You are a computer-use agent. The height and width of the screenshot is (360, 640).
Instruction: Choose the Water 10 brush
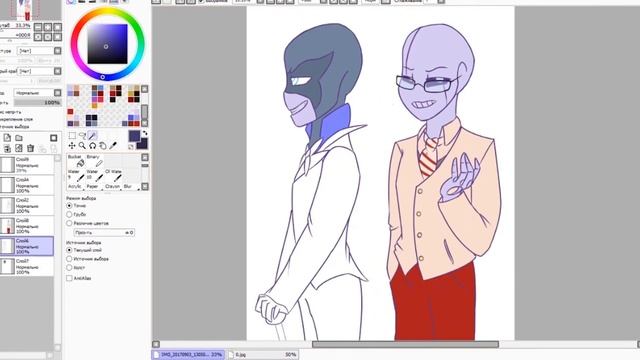coord(95,176)
